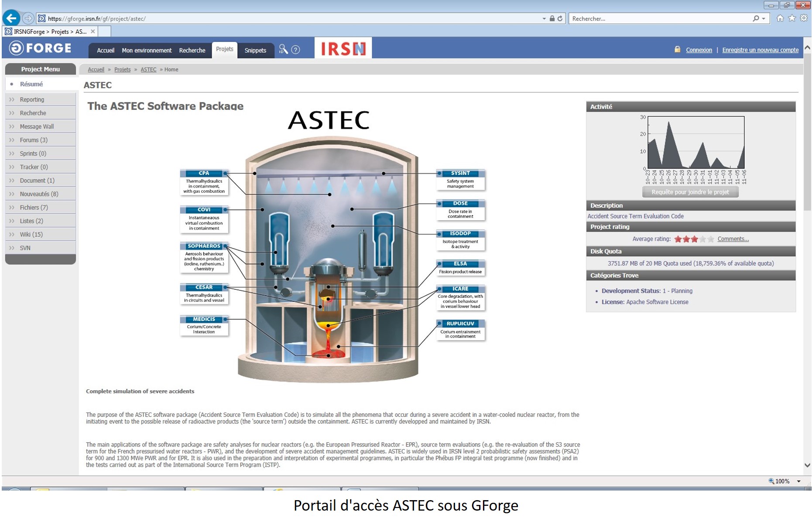Viewport: 812px width, 525px height.
Task: Open the address bar history dropdown arrow
Action: click(544, 19)
